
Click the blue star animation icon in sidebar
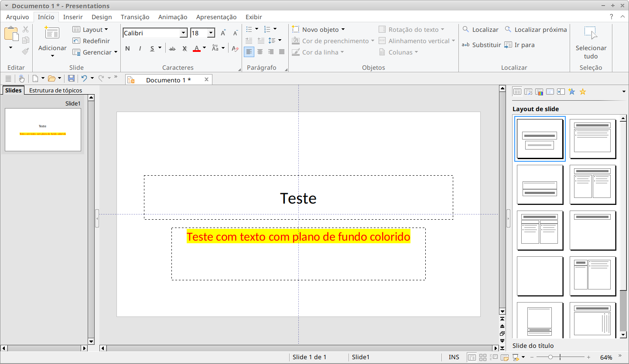(x=571, y=92)
